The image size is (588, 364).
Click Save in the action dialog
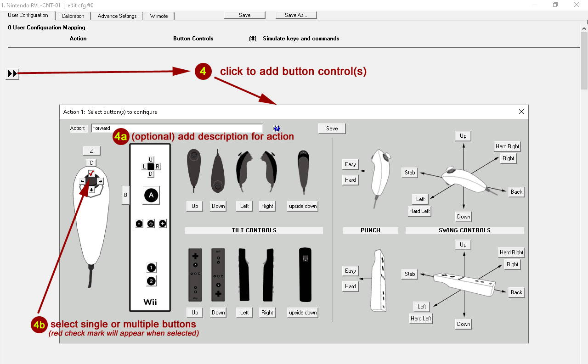tap(332, 129)
